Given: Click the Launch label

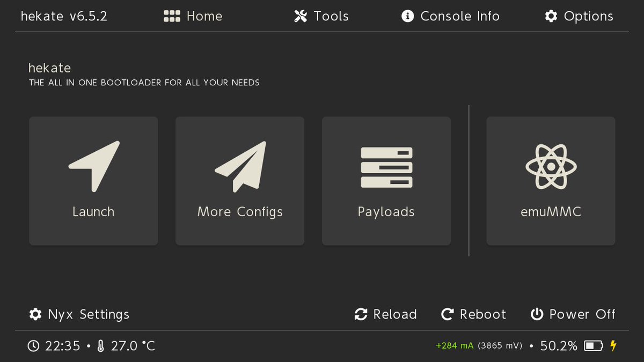Looking at the screenshot, I should (x=93, y=212).
